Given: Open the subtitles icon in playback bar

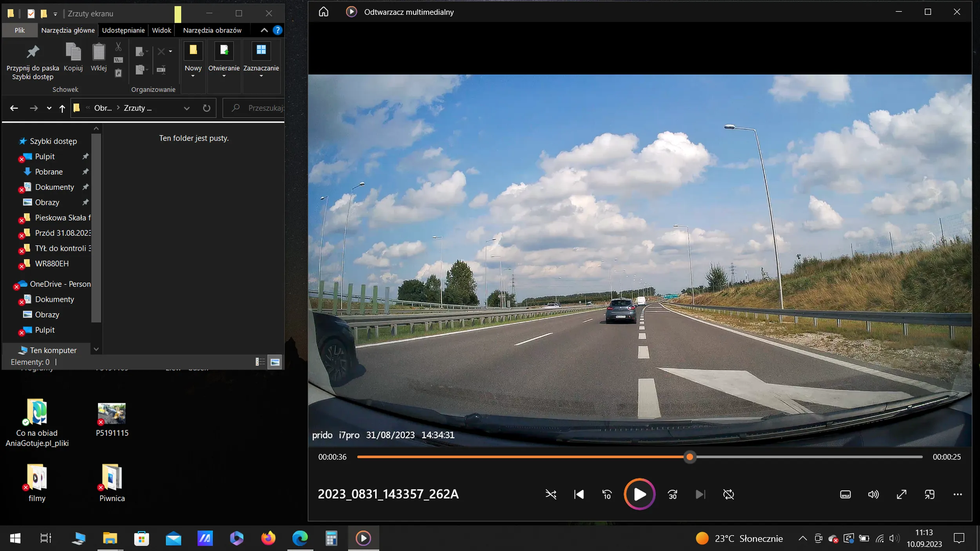Looking at the screenshot, I should [x=846, y=494].
